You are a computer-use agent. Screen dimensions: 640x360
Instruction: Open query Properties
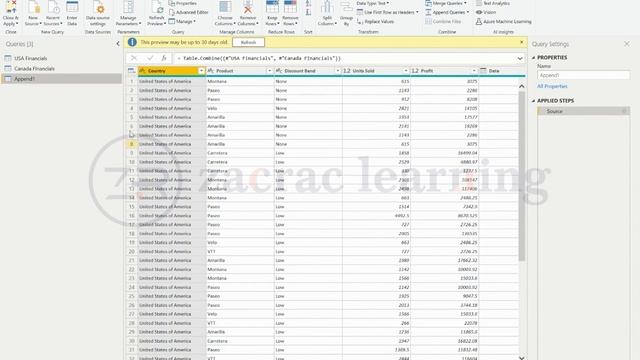pyautogui.click(x=183, y=3)
